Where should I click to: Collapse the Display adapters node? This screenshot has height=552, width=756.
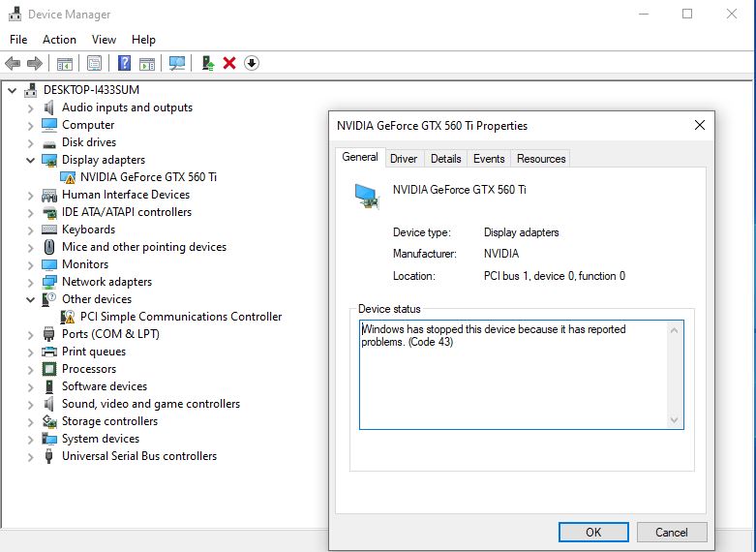click(x=30, y=160)
